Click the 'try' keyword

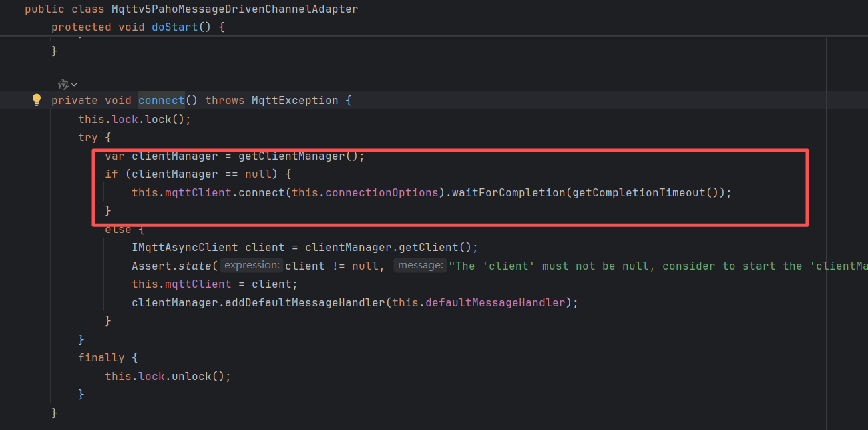[87, 137]
